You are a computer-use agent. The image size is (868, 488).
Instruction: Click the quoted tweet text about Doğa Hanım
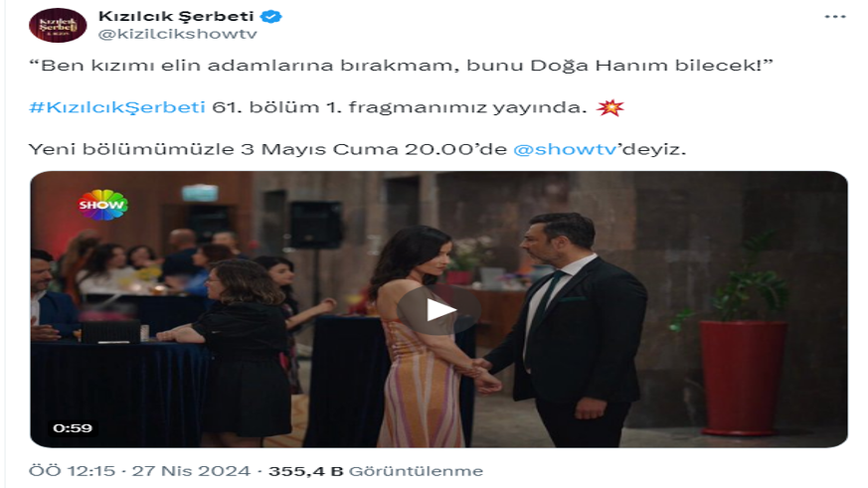(x=401, y=66)
